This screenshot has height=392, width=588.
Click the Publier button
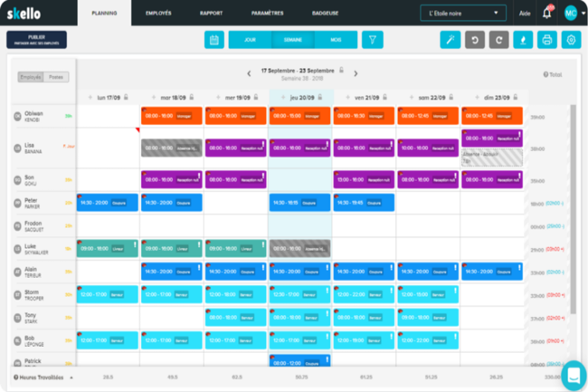[x=36, y=40]
